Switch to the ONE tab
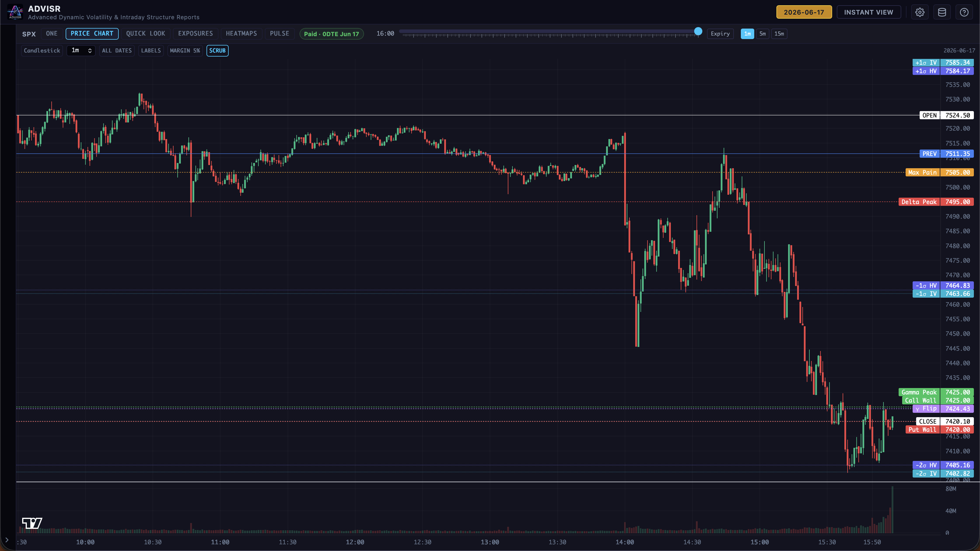The height and width of the screenshot is (551, 980). pos(52,34)
